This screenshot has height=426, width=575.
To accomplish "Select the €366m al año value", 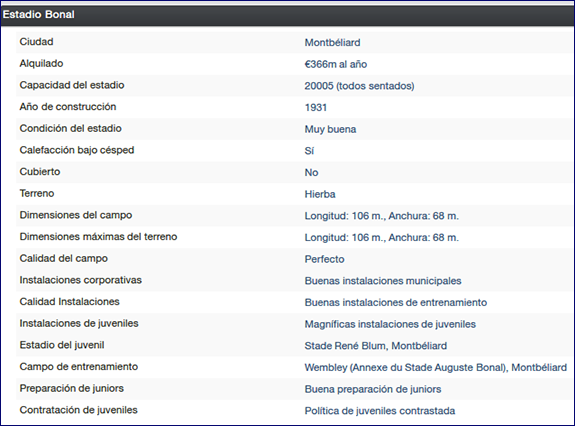I will [336, 64].
